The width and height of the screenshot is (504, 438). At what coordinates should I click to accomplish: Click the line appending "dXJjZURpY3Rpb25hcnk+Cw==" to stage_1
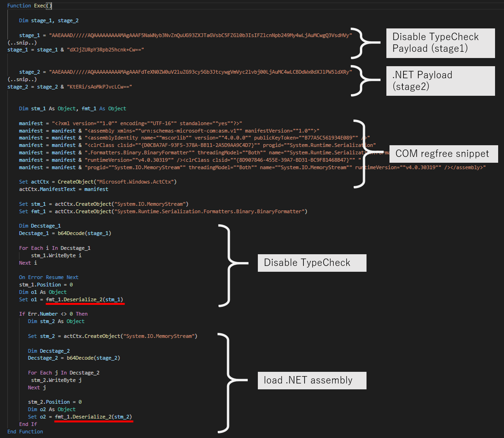pyautogui.click(x=76, y=50)
